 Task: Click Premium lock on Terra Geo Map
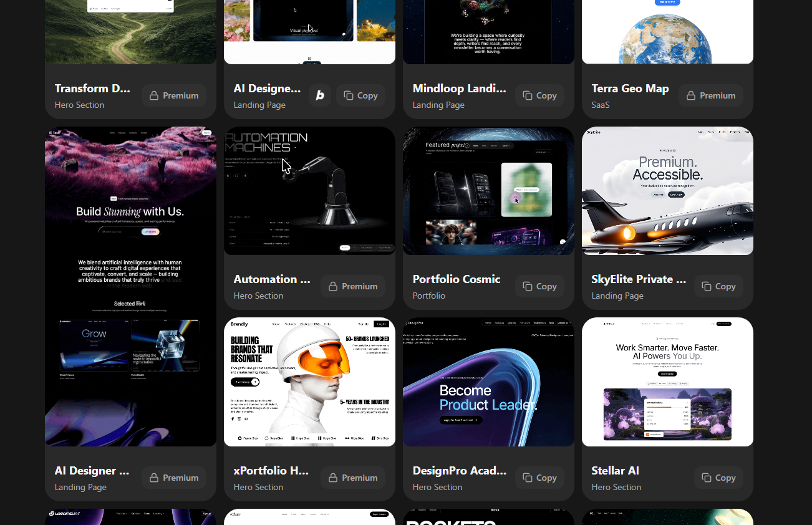(x=711, y=95)
